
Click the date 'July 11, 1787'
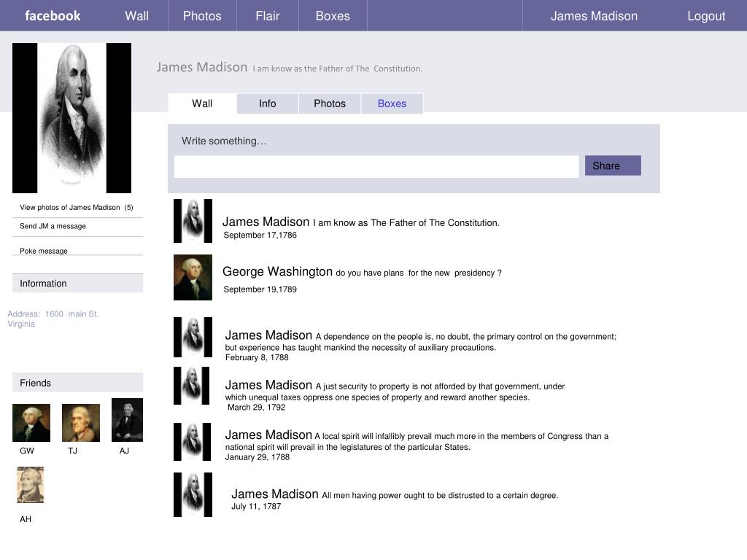256,506
